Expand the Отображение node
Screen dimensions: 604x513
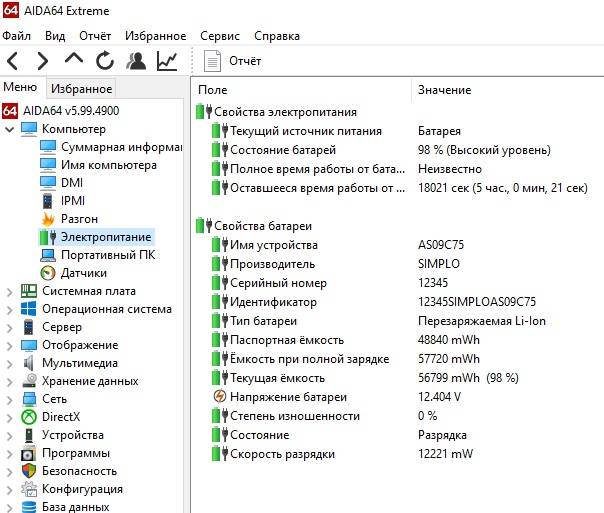pyautogui.click(x=10, y=346)
